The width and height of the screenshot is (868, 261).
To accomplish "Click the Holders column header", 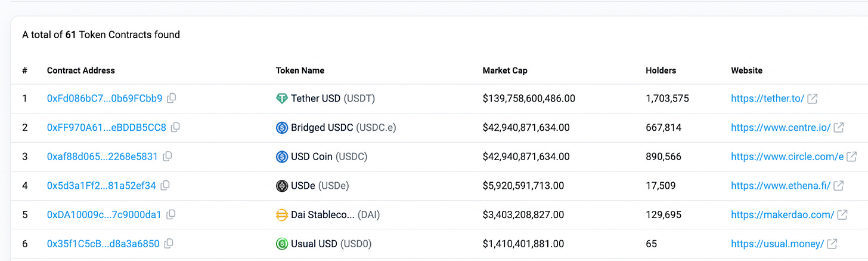I will click(x=661, y=70).
